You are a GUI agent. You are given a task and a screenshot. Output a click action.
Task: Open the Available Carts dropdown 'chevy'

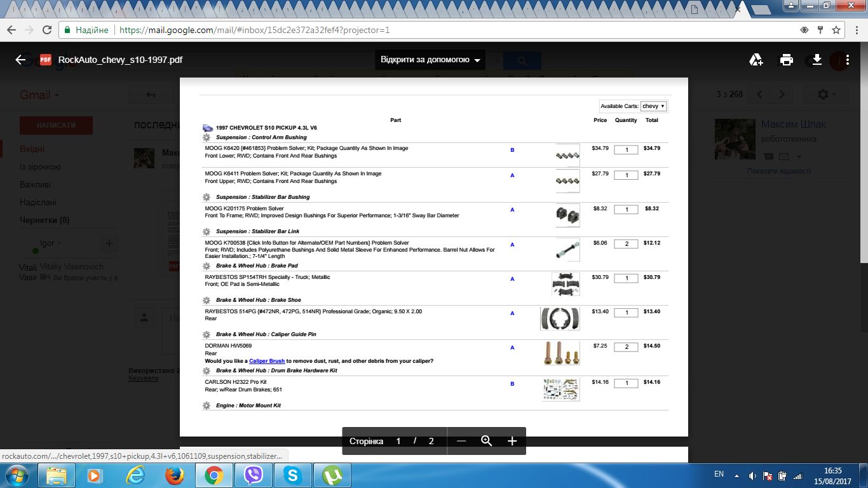pyautogui.click(x=654, y=106)
